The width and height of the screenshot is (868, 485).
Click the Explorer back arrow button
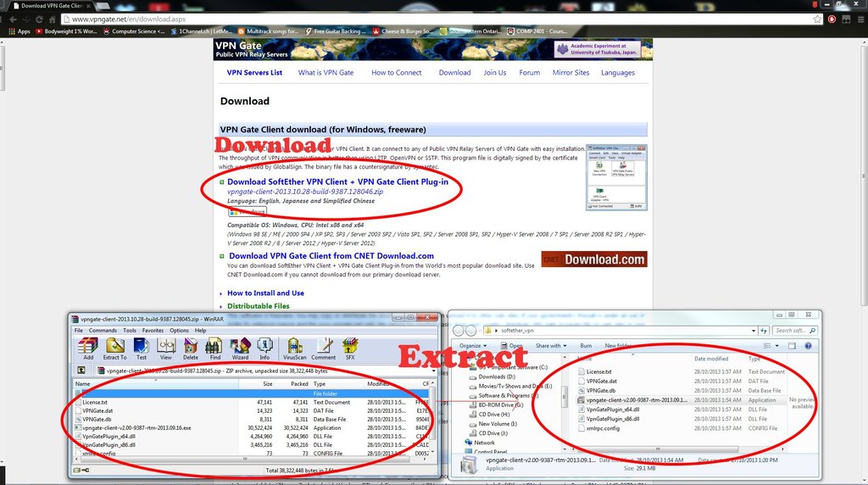tap(459, 331)
